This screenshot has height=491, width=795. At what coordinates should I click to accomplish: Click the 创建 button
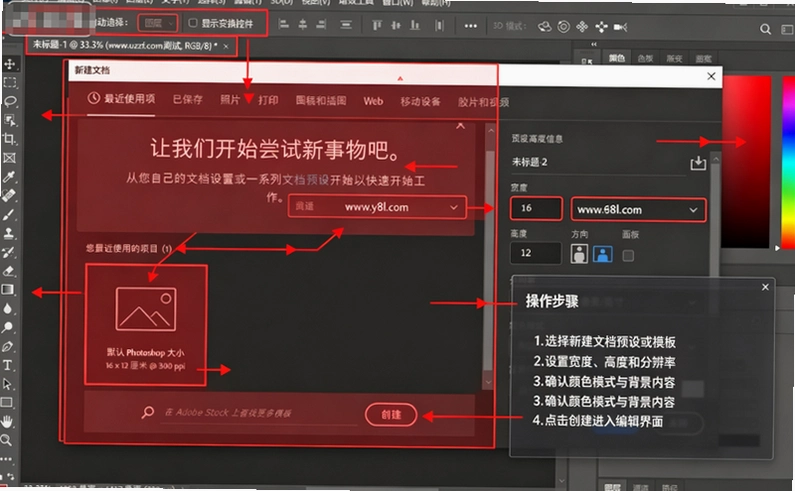(391, 415)
